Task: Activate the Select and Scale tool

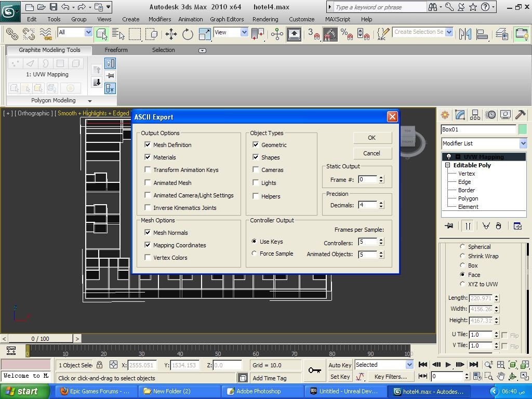Action: (204, 34)
